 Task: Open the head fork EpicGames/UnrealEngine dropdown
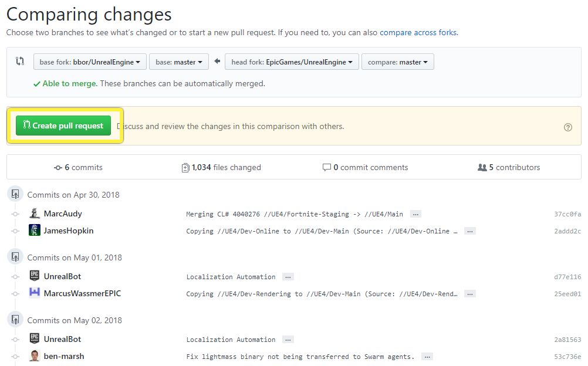291,62
